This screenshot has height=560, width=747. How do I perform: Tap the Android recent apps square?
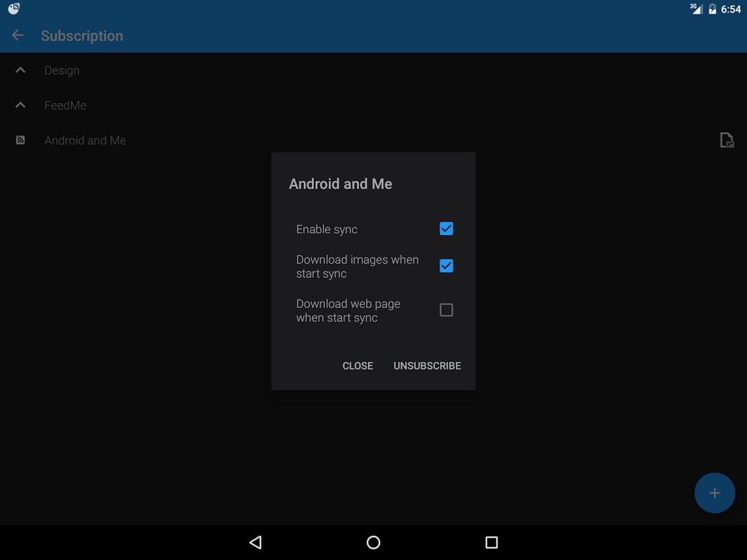point(491,542)
